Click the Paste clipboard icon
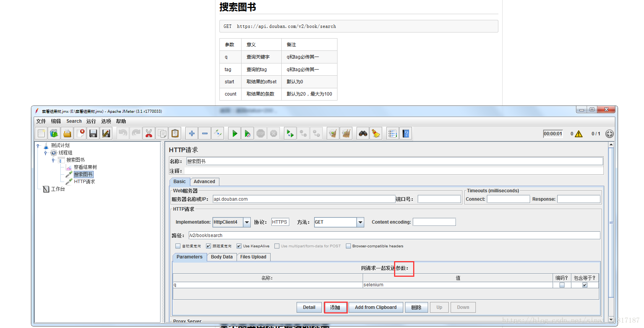The width and height of the screenshot is (644, 328). point(175,133)
